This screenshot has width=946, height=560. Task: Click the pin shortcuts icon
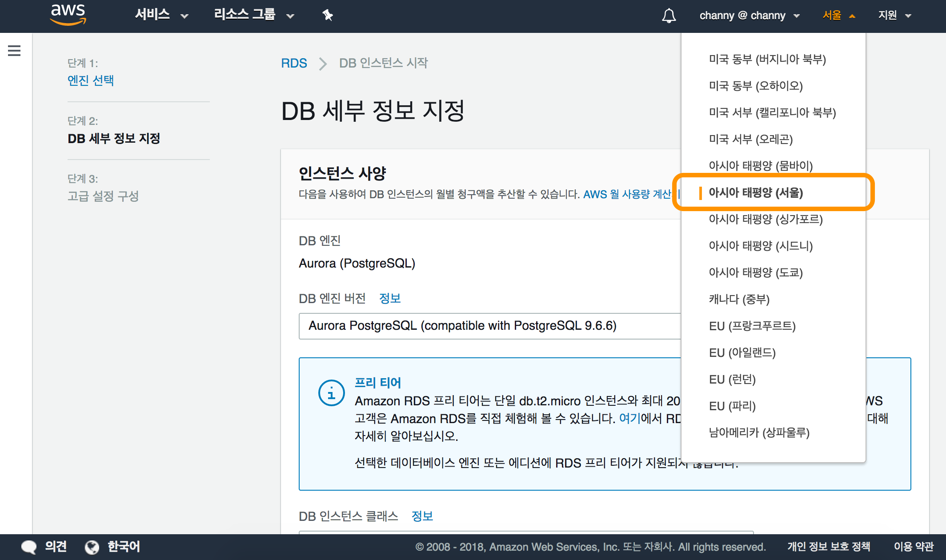328,16
